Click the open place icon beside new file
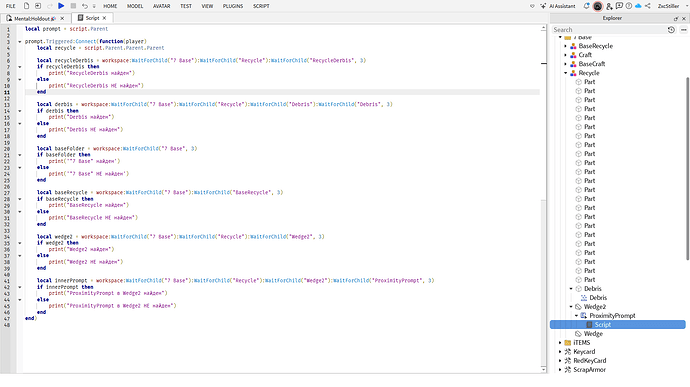The width and height of the screenshot is (690, 387). (x=38, y=6)
